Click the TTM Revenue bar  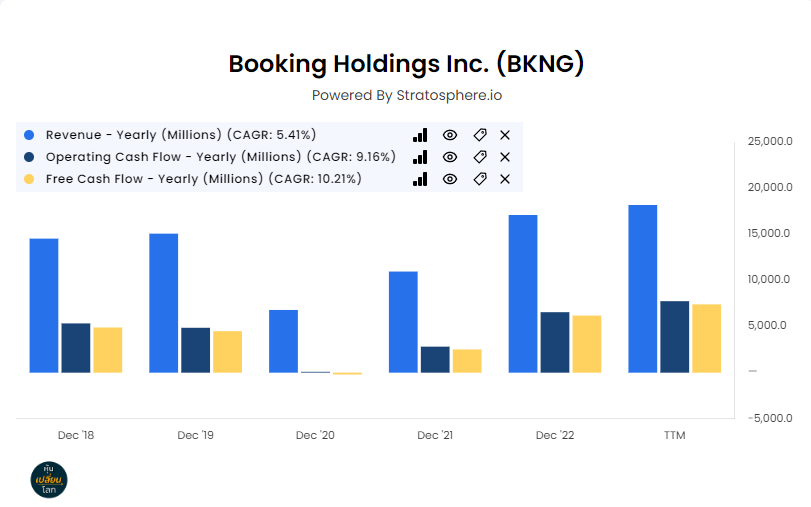point(643,289)
